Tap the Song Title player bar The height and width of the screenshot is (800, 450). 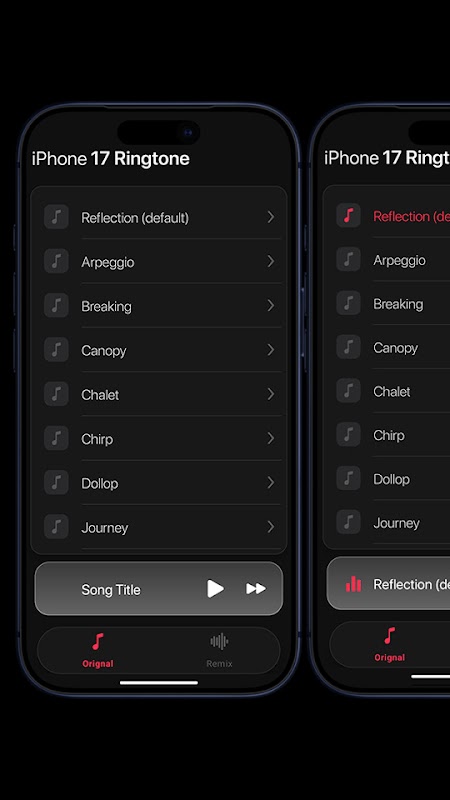[x=159, y=589]
